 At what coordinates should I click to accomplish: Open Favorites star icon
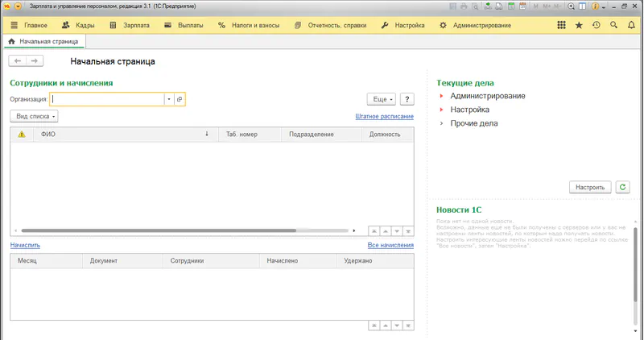click(579, 25)
